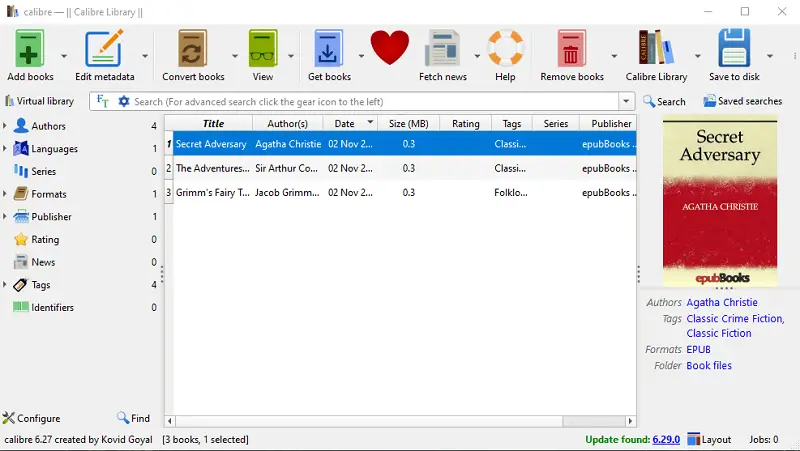This screenshot has height=451, width=800.
Task: Click the Save to disk icon
Action: pyautogui.click(x=734, y=48)
